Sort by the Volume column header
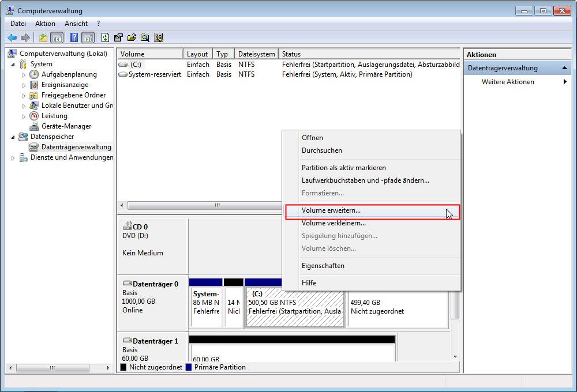 pos(150,54)
